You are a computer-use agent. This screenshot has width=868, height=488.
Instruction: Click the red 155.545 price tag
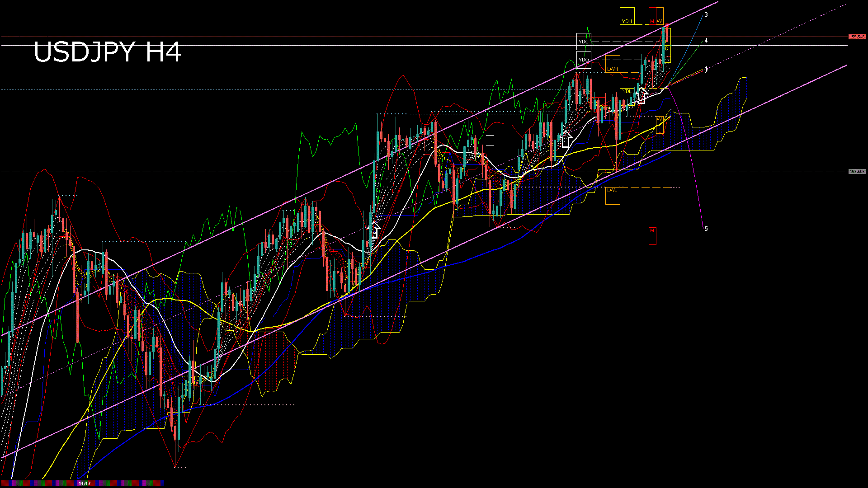[x=857, y=37]
